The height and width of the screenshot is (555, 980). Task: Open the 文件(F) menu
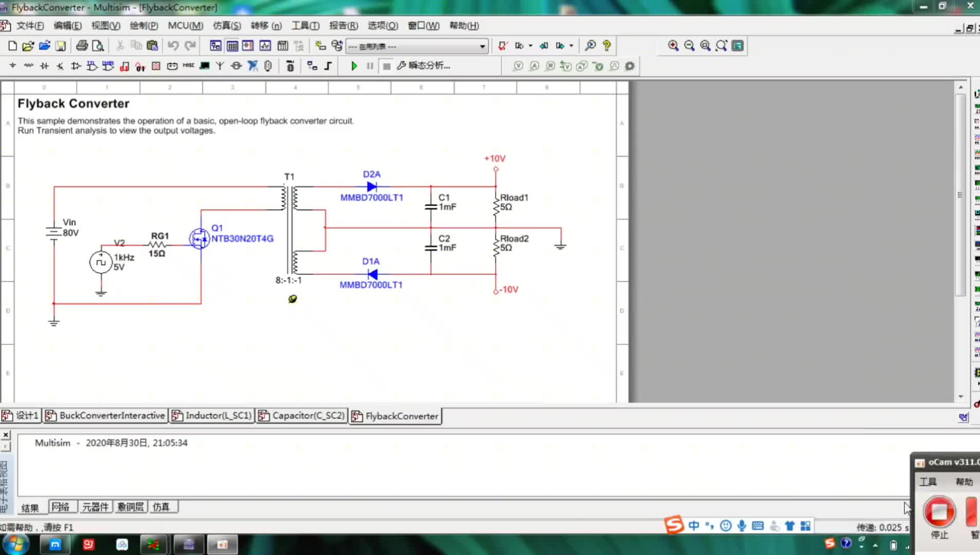(30, 26)
